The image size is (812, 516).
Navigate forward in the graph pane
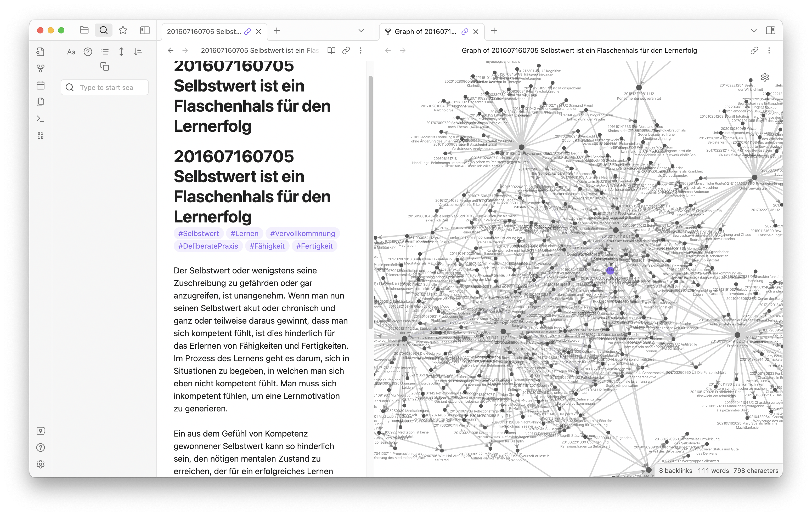point(403,50)
